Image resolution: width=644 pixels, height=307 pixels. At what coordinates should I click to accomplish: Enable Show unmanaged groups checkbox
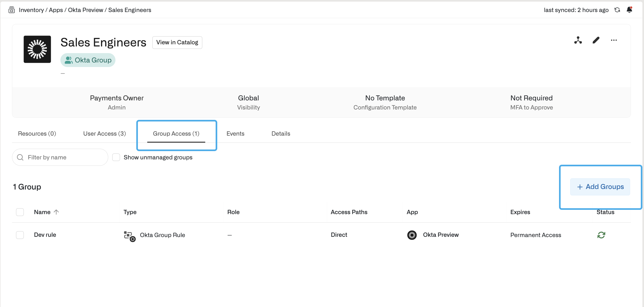point(116,157)
